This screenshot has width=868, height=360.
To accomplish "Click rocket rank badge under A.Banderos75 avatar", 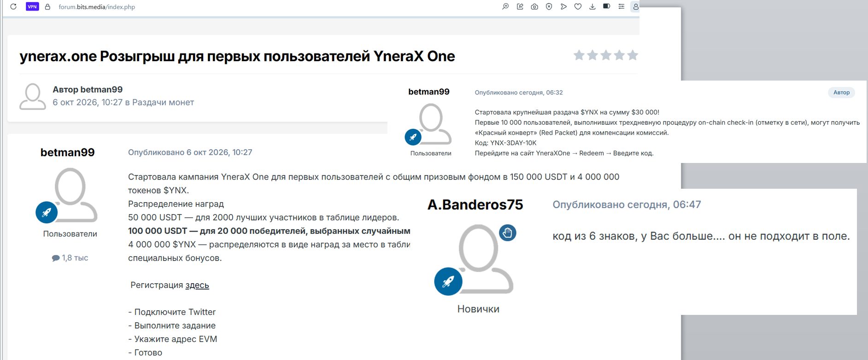I will 448,281.
